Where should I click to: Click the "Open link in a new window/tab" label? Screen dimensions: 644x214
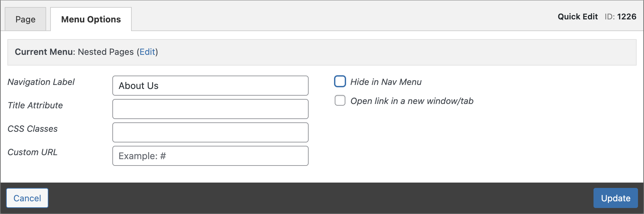pyautogui.click(x=412, y=101)
